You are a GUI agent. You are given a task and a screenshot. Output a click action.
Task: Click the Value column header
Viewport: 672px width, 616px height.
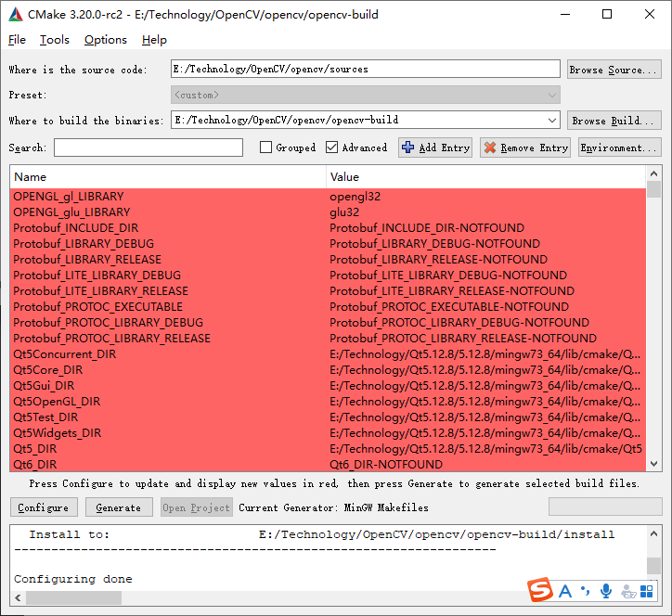tap(486, 177)
